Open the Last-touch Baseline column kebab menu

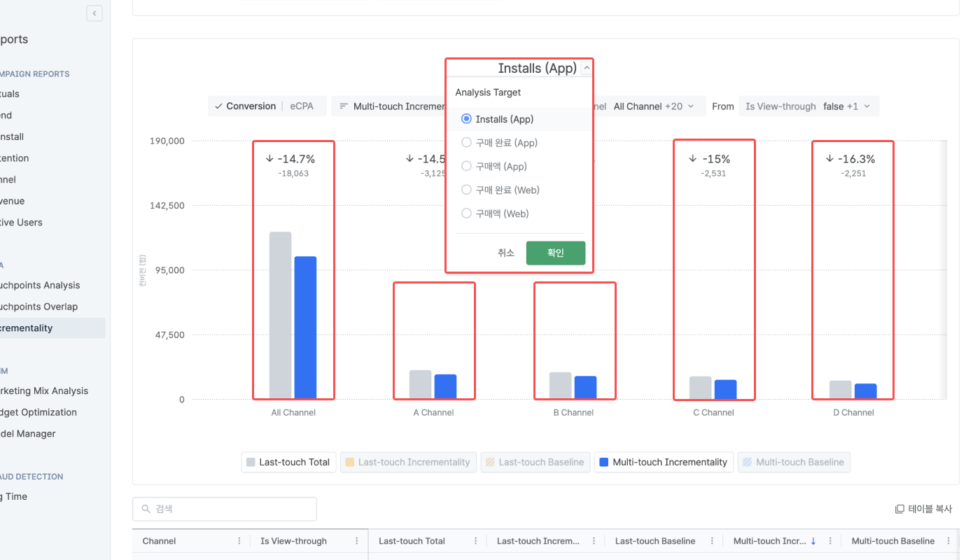coord(712,541)
